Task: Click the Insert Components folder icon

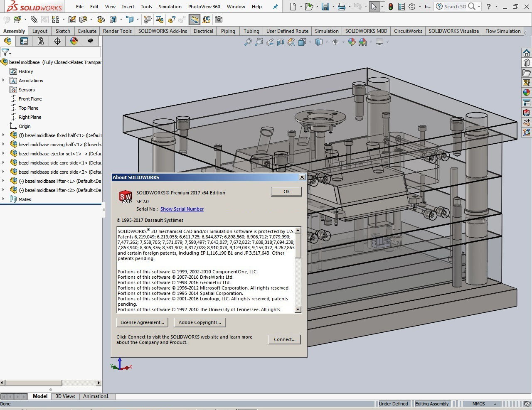Action: pos(17,20)
